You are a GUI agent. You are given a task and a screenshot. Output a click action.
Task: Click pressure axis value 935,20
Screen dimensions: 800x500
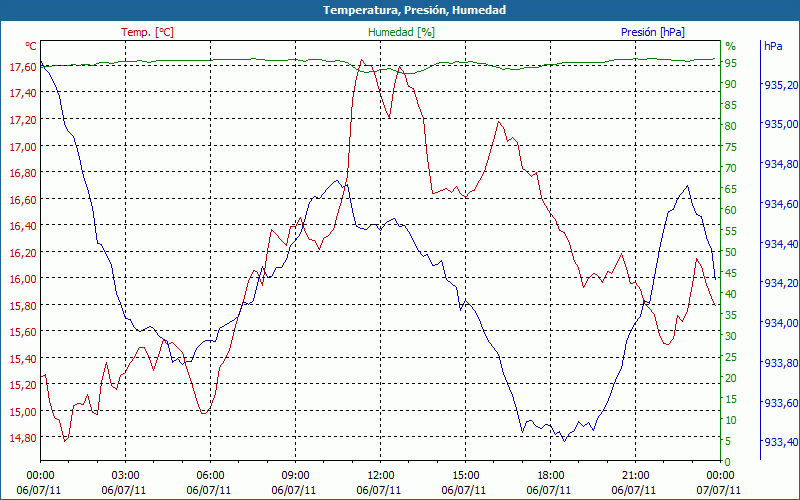781,85
